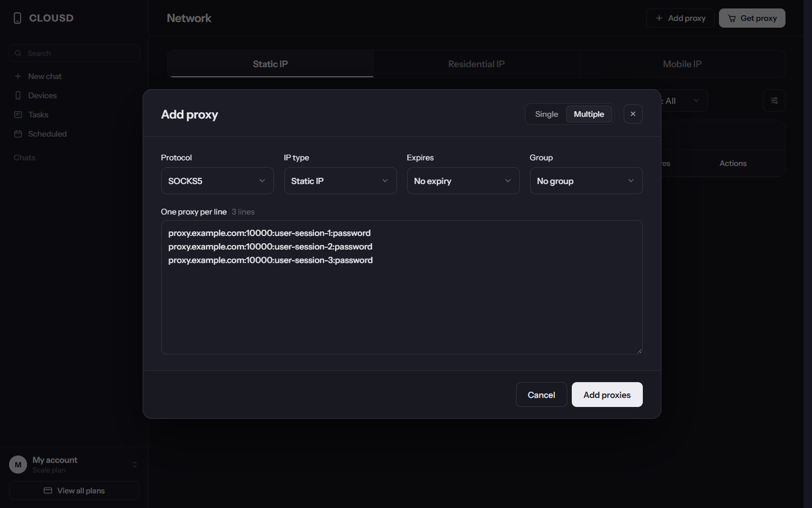Viewport: 812px width, 508px height.
Task: Click the Add proxies button
Action: coord(607,395)
